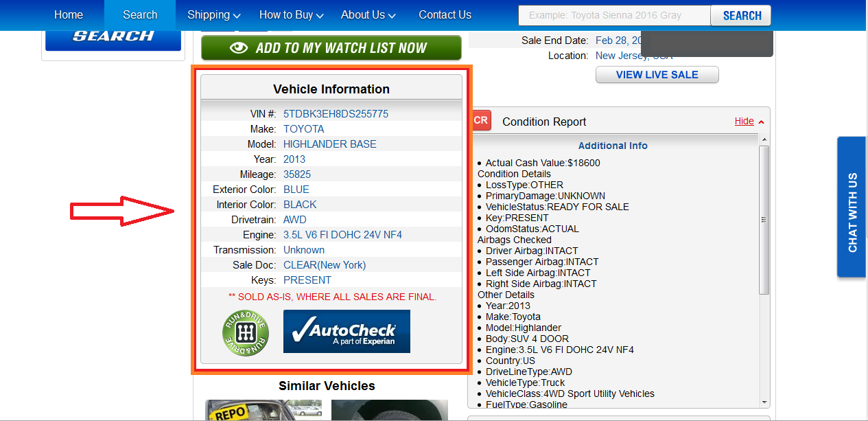Image resolution: width=868 pixels, height=421 pixels.
Task: Click the eye icon on the watch list button
Action: pos(239,48)
